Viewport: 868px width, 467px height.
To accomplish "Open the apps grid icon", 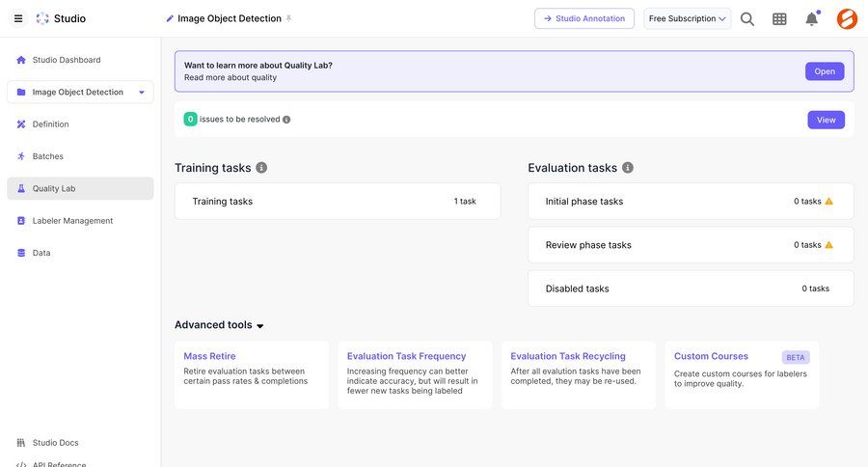I will (x=779, y=19).
